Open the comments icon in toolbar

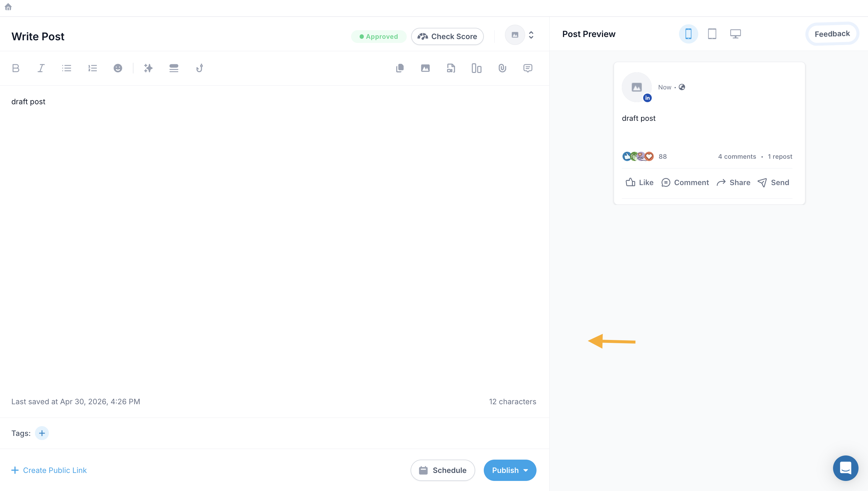tap(528, 68)
